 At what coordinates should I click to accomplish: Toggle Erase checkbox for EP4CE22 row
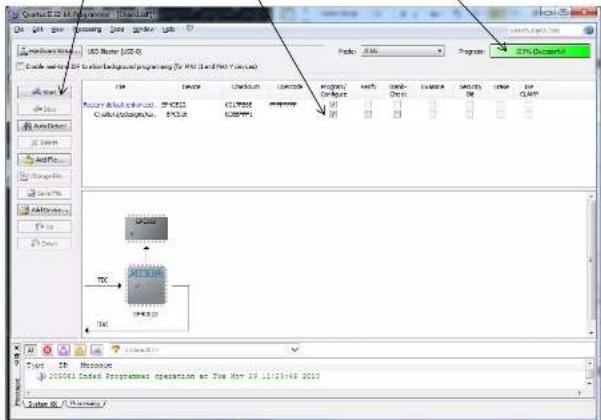click(501, 104)
